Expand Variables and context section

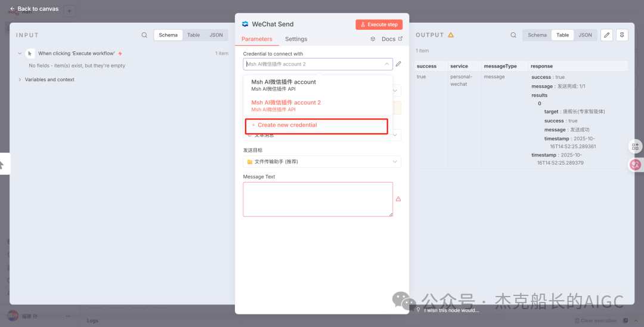click(19, 80)
